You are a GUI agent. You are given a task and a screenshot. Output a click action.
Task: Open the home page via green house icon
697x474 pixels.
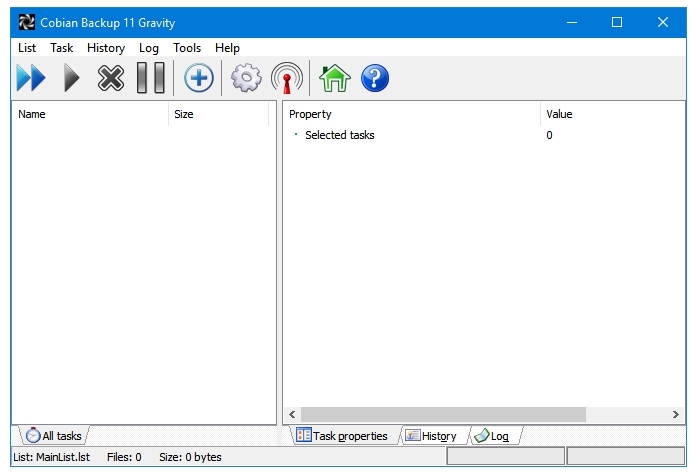pos(335,78)
